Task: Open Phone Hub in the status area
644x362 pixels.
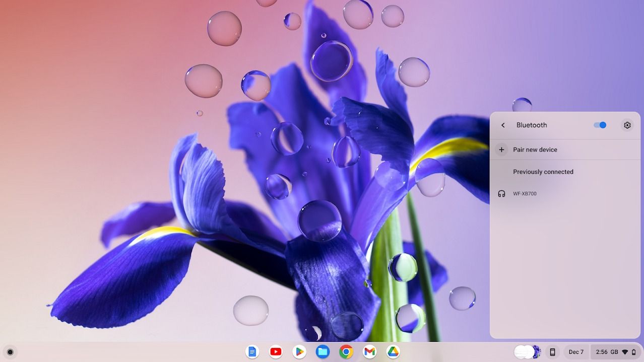Action: (x=553, y=352)
